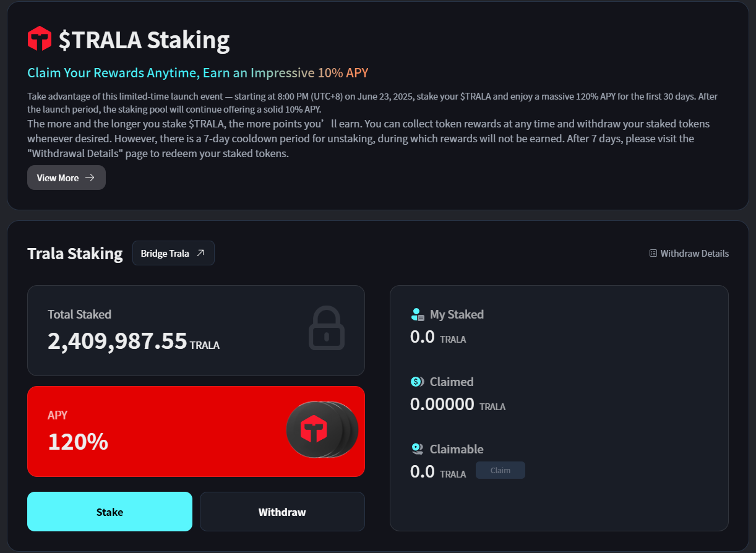Click the Claim button next to Claimable

[500, 470]
